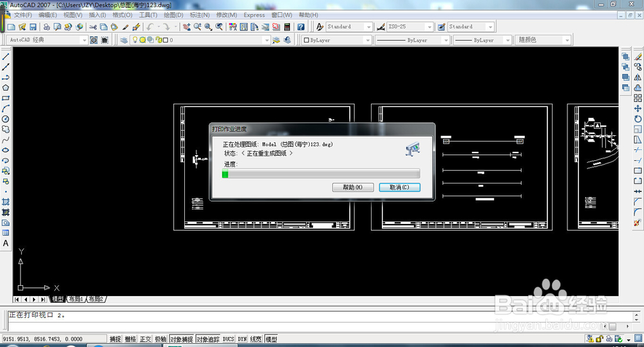Image resolution: width=644 pixels, height=347 pixels.
Task: Open the 文件(F) menu
Action: pyautogui.click(x=23, y=15)
